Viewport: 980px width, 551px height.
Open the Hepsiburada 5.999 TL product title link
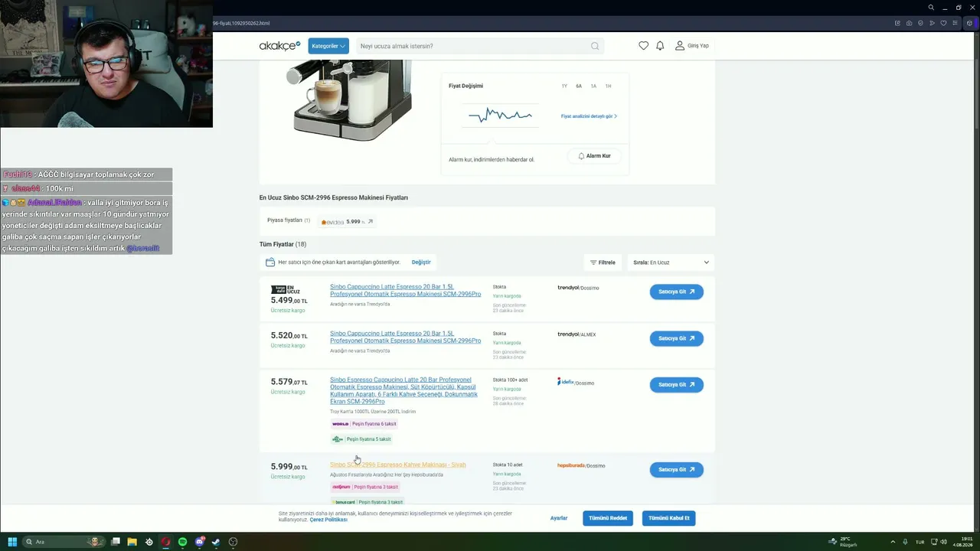click(x=398, y=465)
